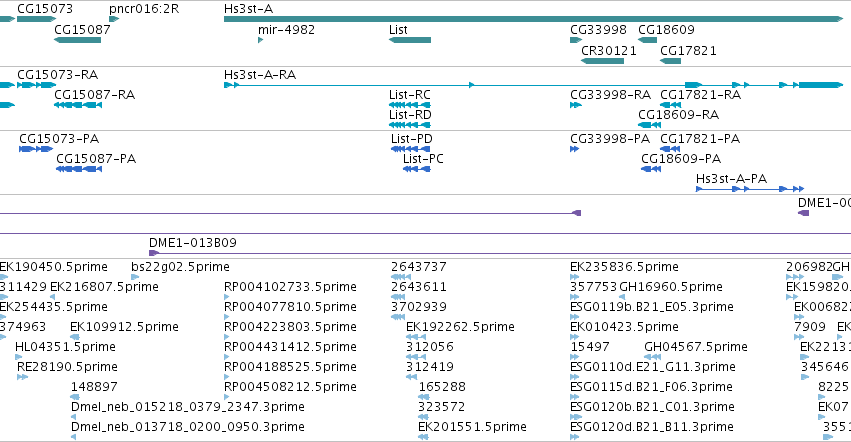Screen dimensions: 851x442
Task: Click the ESG0115d.B21_F06.3prime EST
Action: click(x=575, y=397)
